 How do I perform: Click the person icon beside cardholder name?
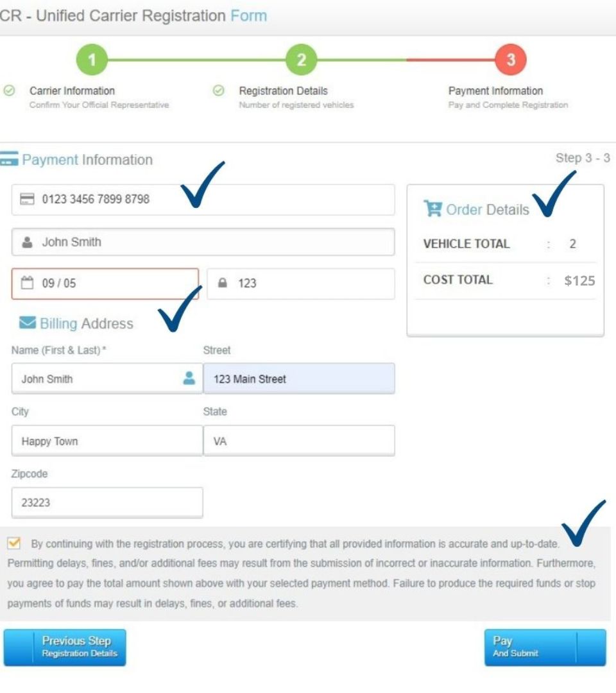tap(27, 242)
